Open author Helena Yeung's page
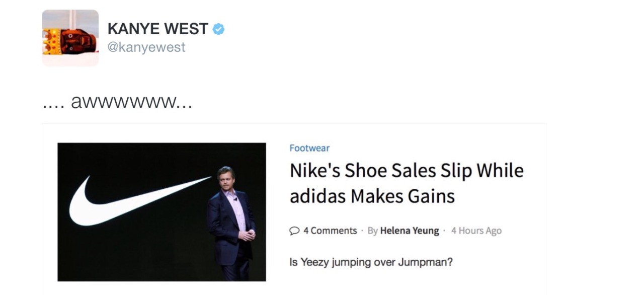Viewport: 644px width, 295px height. 410,231
